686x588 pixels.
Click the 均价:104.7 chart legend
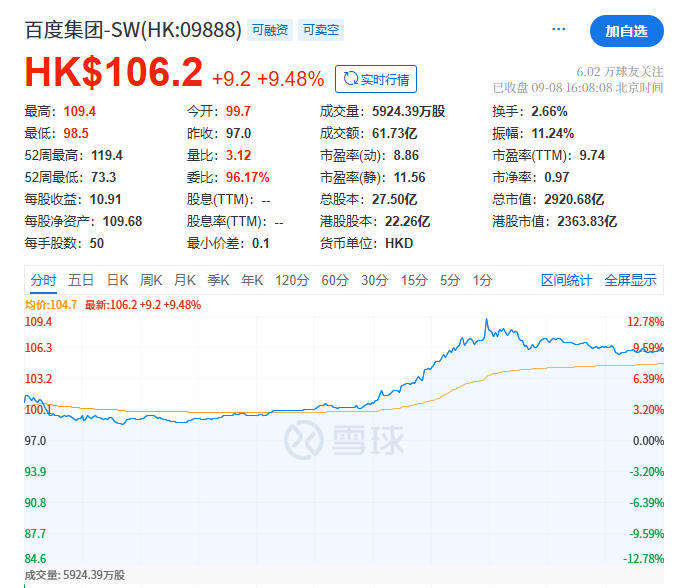pyautogui.click(x=51, y=305)
